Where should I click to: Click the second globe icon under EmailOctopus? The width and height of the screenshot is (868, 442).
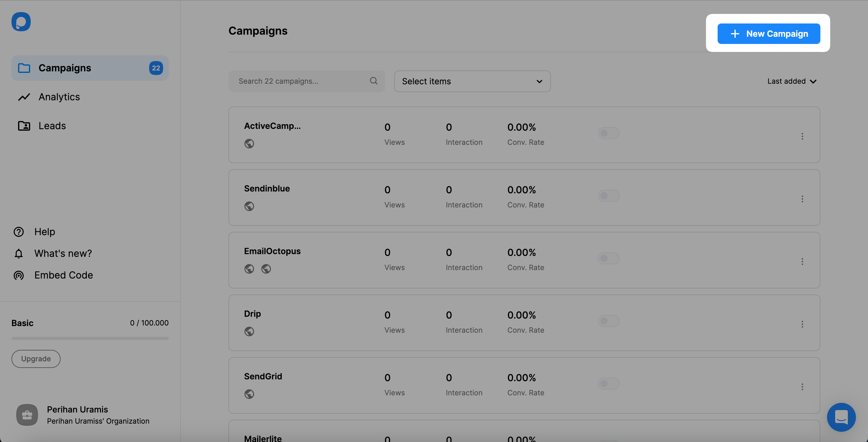click(x=266, y=269)
